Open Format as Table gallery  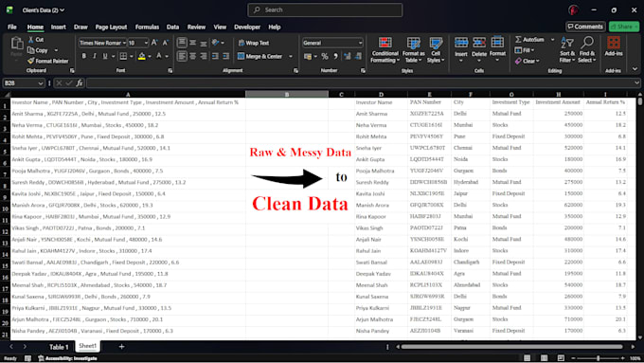(x=414, y=49)
